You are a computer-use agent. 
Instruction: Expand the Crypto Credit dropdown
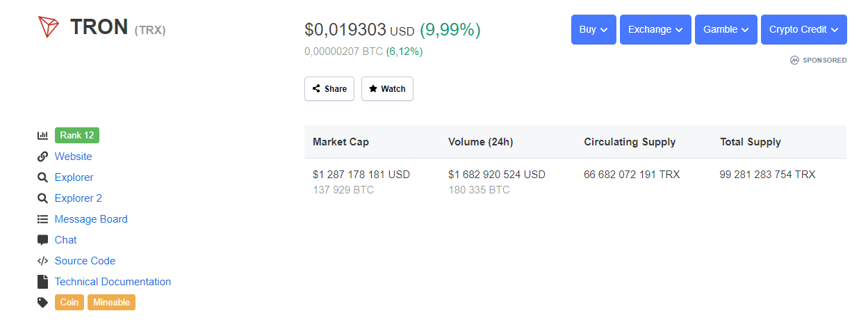pyautogui.click(x=804, y=30)
